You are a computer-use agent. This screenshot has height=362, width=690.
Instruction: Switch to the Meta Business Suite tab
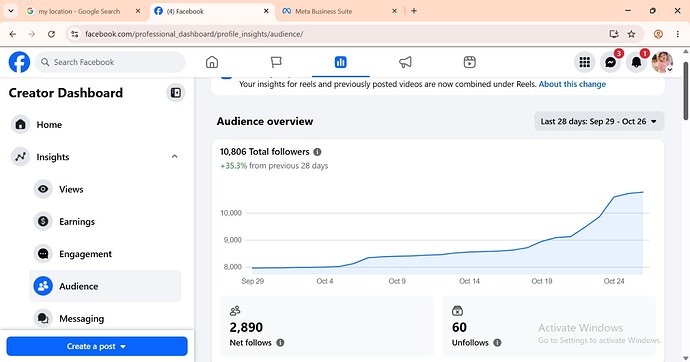(x=339, y=11)
